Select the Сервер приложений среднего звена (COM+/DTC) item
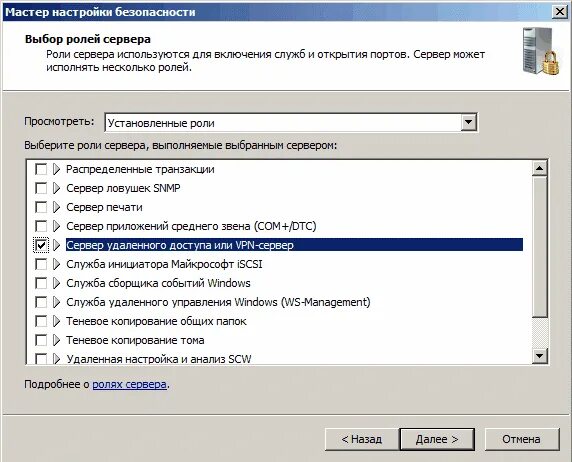This screenshot has height=462, width=572. point(191,226)
